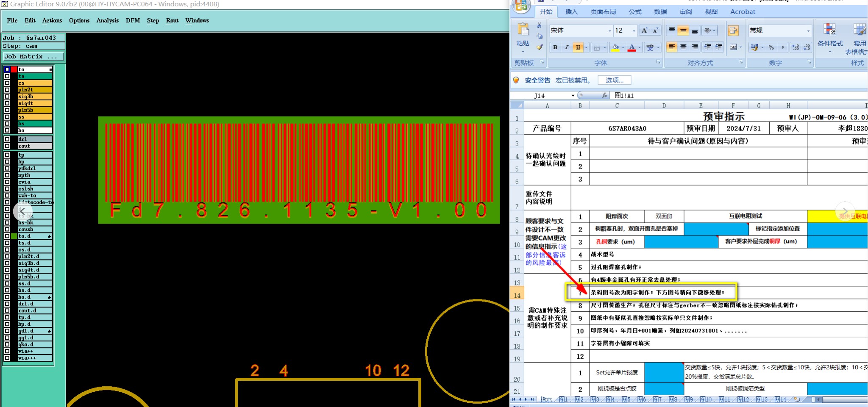Image resolution: width=868 pixels, height=407 pixels.
Task: Go to last sheet with navigation arrow
Action: coord(532,399)
